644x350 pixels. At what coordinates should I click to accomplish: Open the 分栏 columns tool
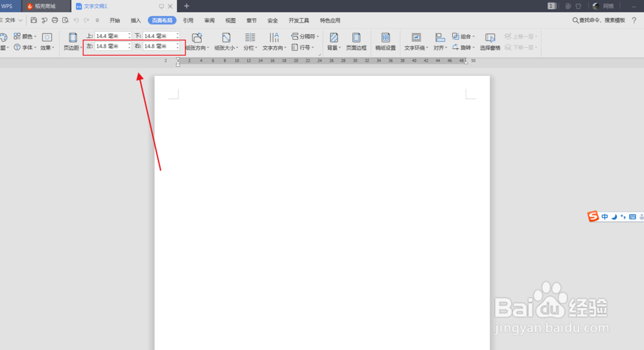(250, 42)
